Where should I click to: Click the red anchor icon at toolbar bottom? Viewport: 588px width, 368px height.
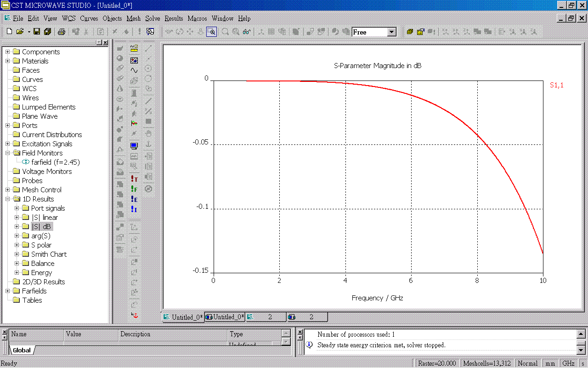(135, 316)
